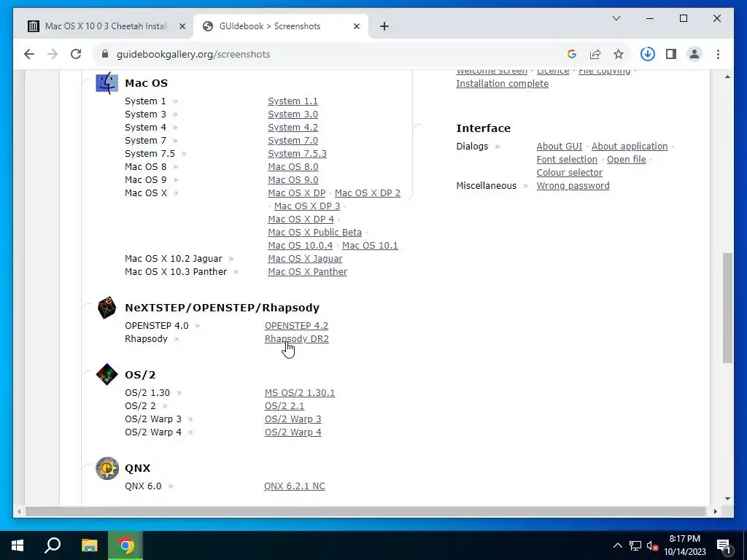Image resolution: width=747 pixels, height=560 pixels.
Task: Click the Interface section heading
Action: (x=483, y=128)
